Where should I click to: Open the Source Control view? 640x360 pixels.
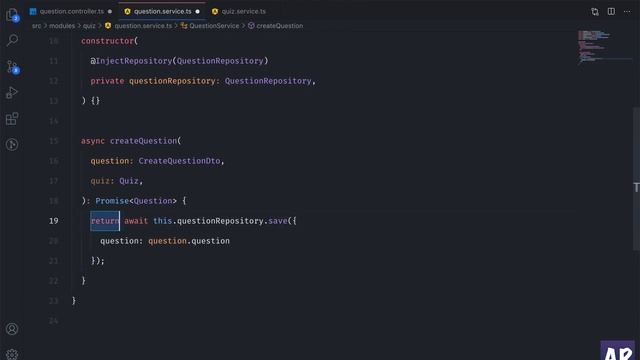(12, 67)
